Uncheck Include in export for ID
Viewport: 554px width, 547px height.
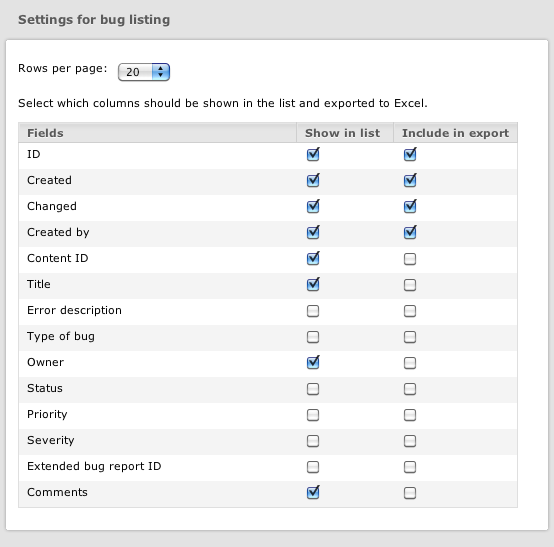[x=410, y=154]
